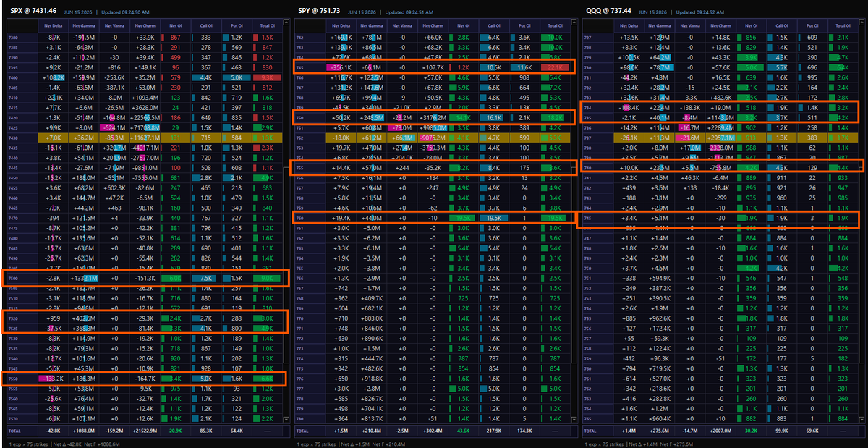Click QQQ total Put OI '69.6K'
Image resolution: width=868 pixels, height=448 pixels.
pos(812,431)
